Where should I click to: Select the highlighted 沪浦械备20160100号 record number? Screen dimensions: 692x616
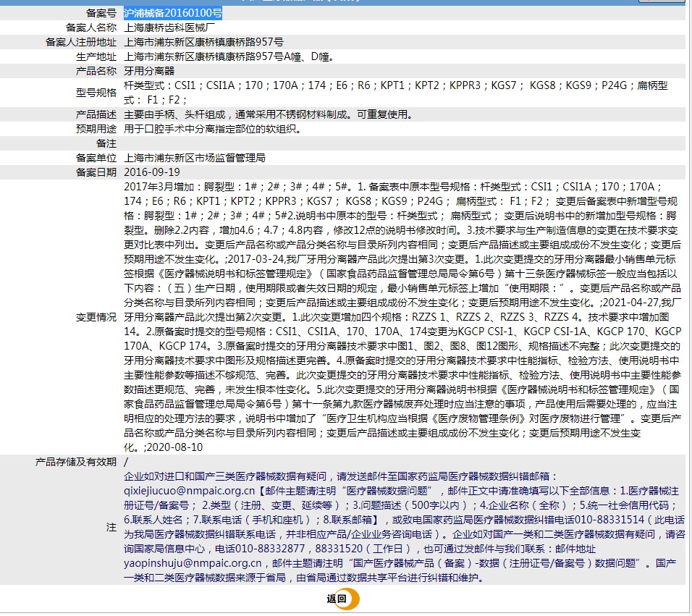173,13
